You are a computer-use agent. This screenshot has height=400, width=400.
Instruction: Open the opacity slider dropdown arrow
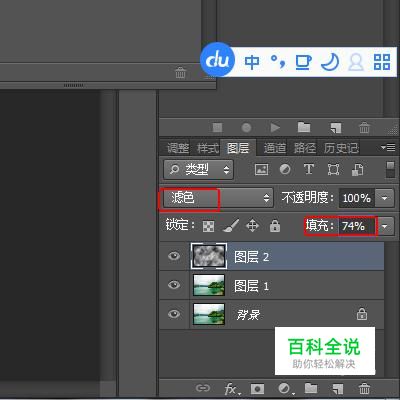[384, 198]
